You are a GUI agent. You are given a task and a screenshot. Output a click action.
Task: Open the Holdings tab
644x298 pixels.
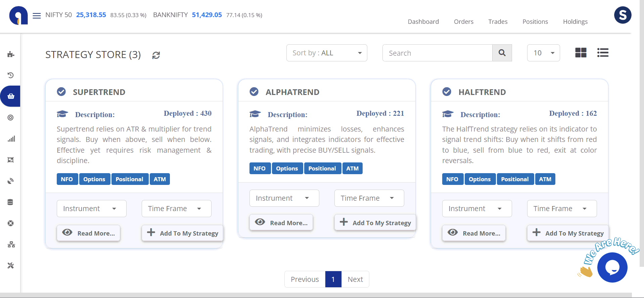575,22
